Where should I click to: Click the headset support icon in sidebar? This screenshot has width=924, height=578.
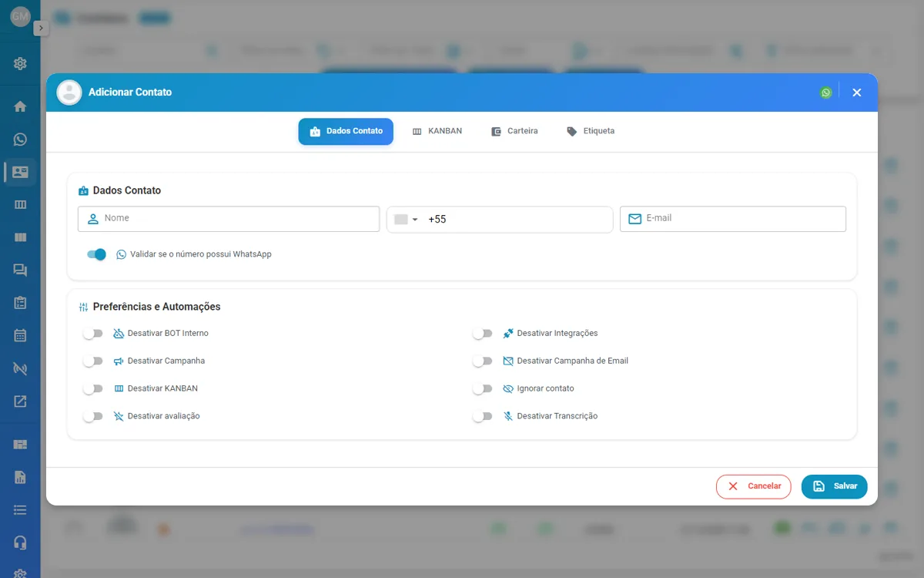20,543
